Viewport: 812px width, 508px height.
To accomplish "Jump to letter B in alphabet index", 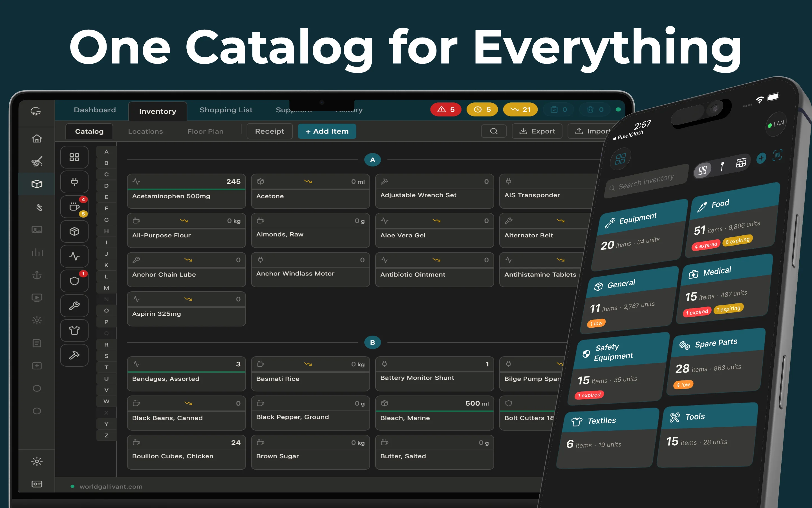I will click(106, 163).
